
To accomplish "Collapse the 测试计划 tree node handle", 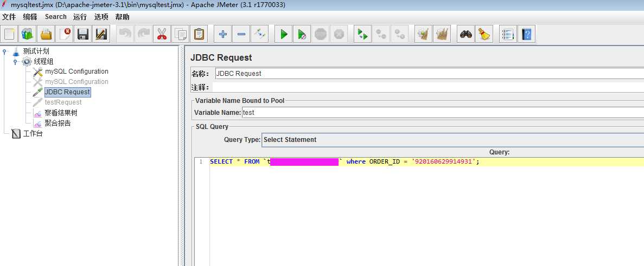I will coord(4,51).
